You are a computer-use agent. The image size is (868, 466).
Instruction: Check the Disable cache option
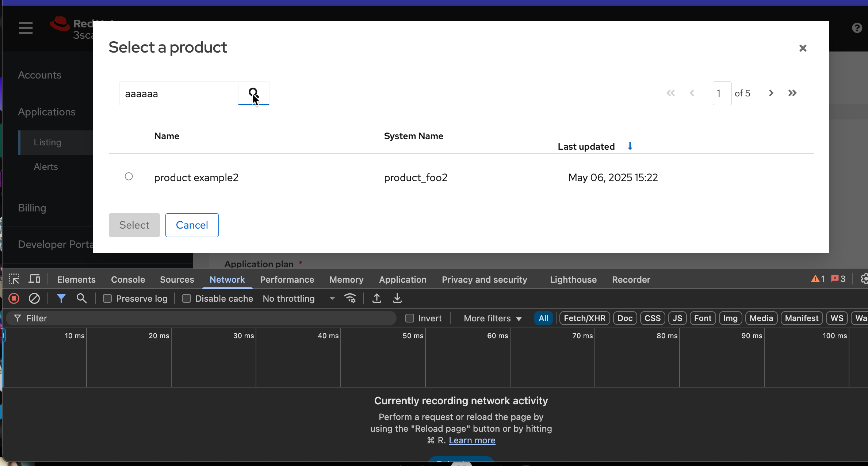pos(187,299)
